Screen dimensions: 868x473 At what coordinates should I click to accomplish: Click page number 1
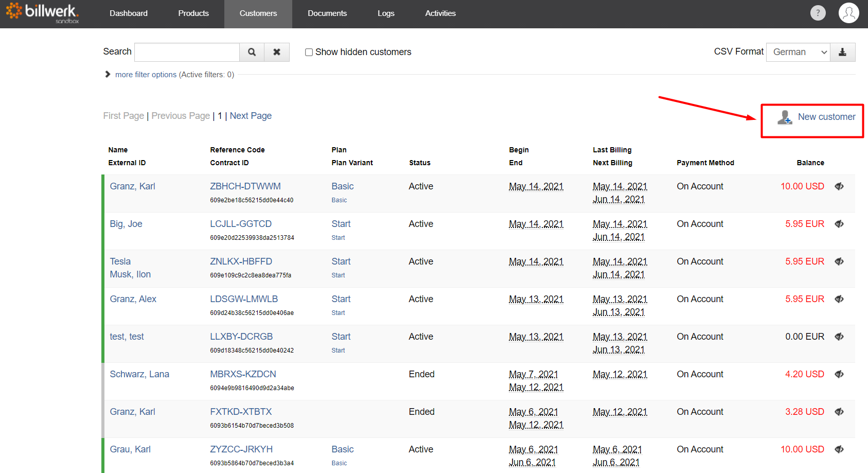point(220,116)
